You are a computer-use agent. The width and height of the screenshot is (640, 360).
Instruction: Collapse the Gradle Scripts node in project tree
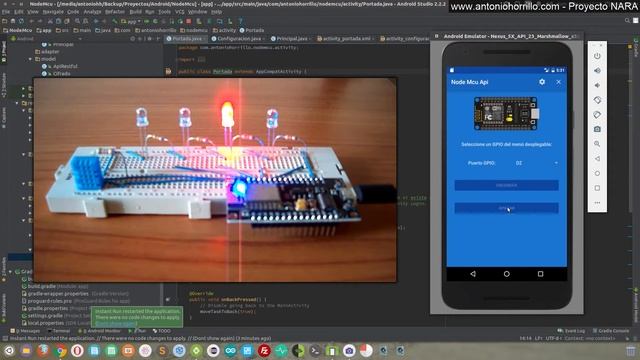point(11,271)
